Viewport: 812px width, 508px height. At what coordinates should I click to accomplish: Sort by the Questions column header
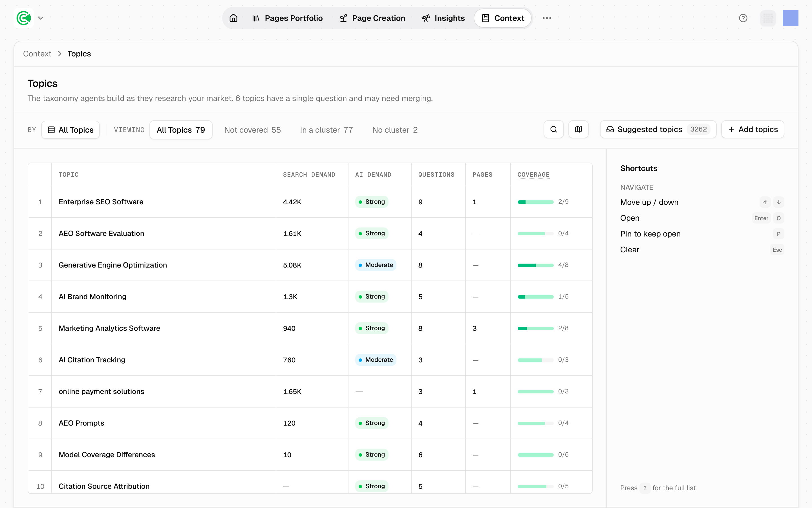pyautogui.click(x=436, y=175)
